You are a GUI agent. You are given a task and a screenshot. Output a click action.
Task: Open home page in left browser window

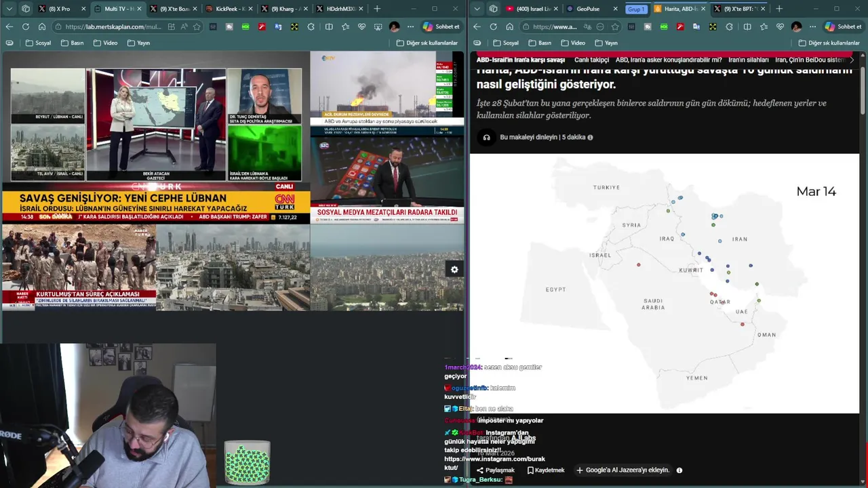click(x=42, y=26)
